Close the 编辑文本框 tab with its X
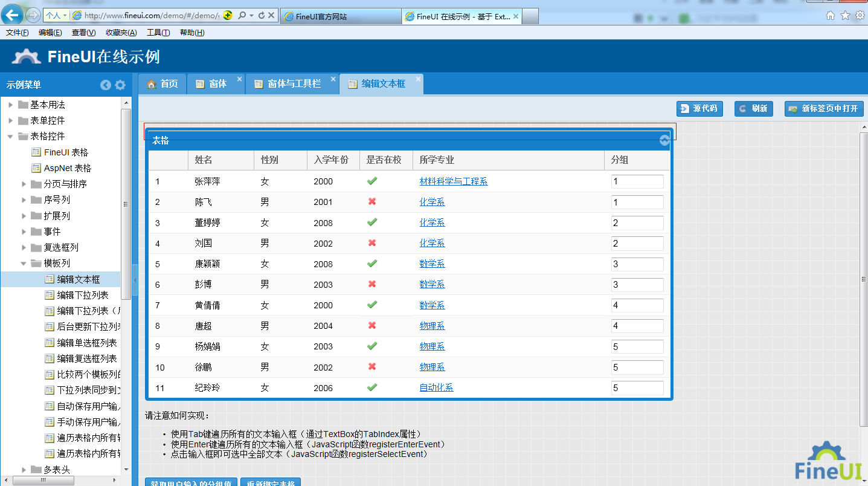This screenshot has height=486, width=868. coord(417,79)
